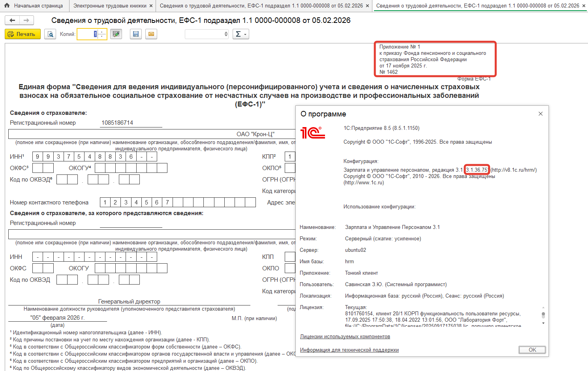Click into the Копий number field

(87, 34)
